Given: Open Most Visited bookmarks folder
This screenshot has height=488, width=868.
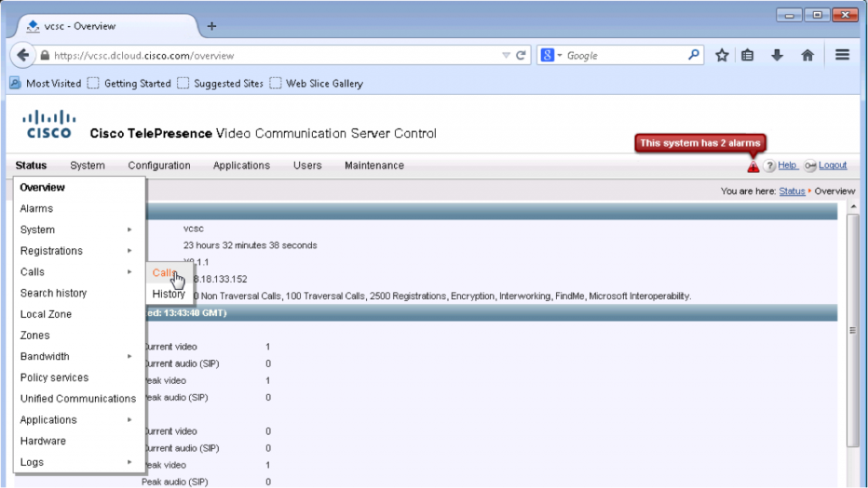Looking at the screenshot, I should click(46, 84).
